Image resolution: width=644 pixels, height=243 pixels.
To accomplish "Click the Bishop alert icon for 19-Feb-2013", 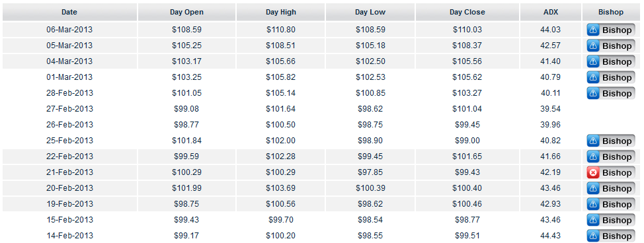I will (593, 205).
